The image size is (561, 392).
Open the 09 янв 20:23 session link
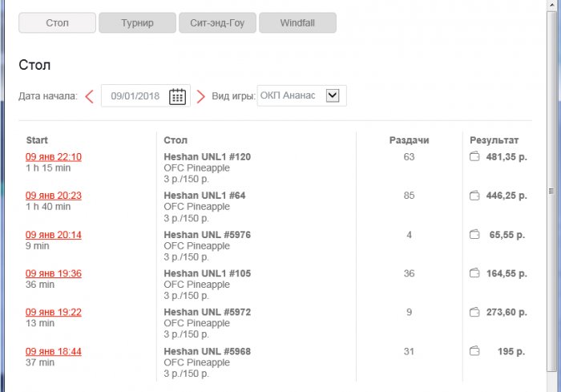pyautogui.click(x=54, y=196)
